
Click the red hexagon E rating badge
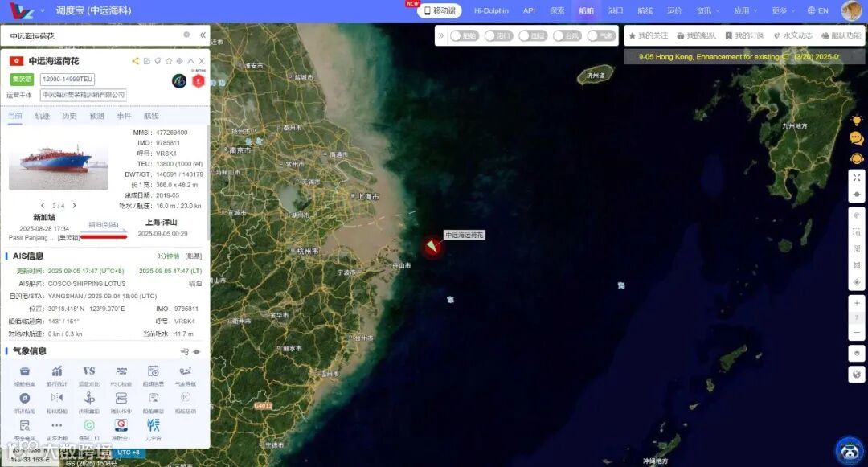click(199, 81)
